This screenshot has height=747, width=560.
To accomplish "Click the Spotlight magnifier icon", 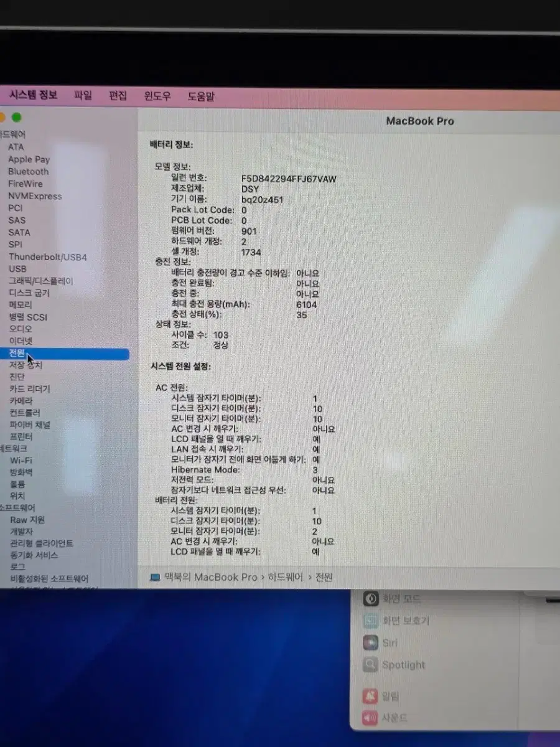I will click(x=371, y=665).
